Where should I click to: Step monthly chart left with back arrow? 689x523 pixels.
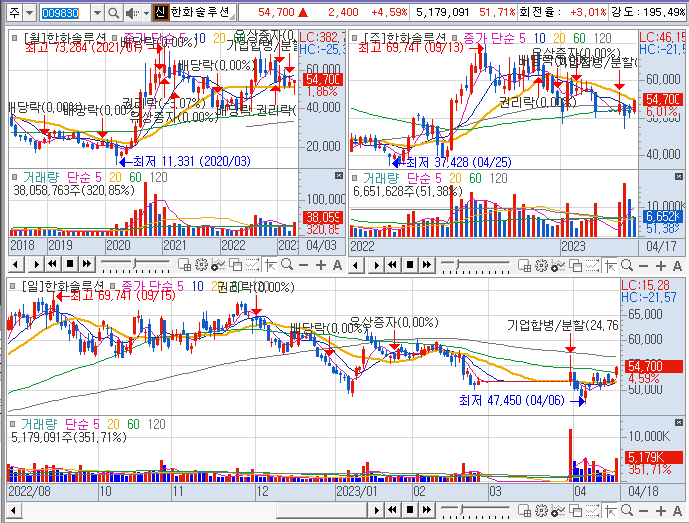[x=16, y=265]
